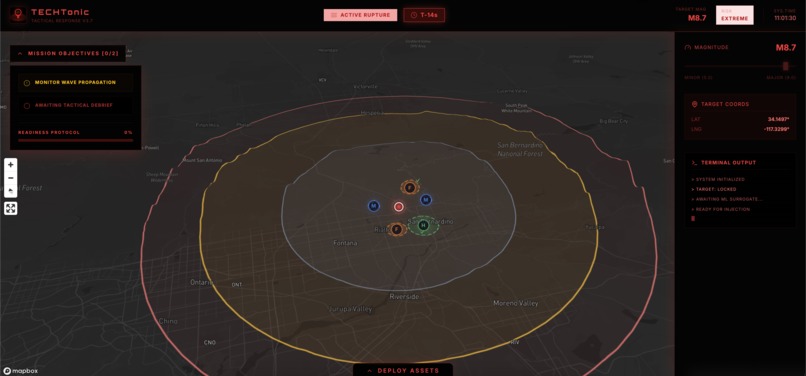Screen dimensions: 806x376
Task: Click the Active Rupture button
Action: click(x=360, y=15)
